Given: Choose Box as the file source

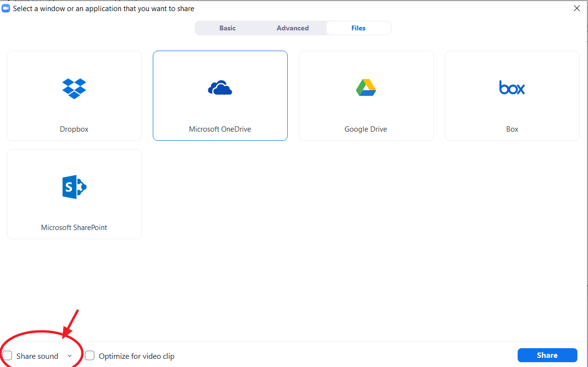Looking at the screenshot, I should click(x=511, y=95).
